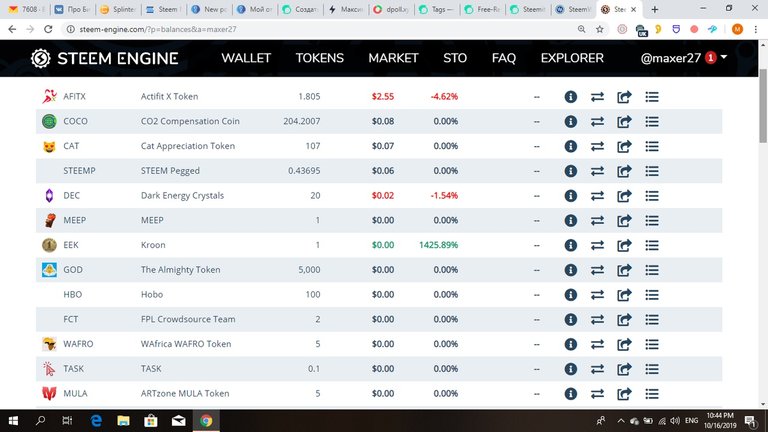Viewport: 768px width, 432px height.
Task: Info icon in HBO row
Action: [571, 294]
